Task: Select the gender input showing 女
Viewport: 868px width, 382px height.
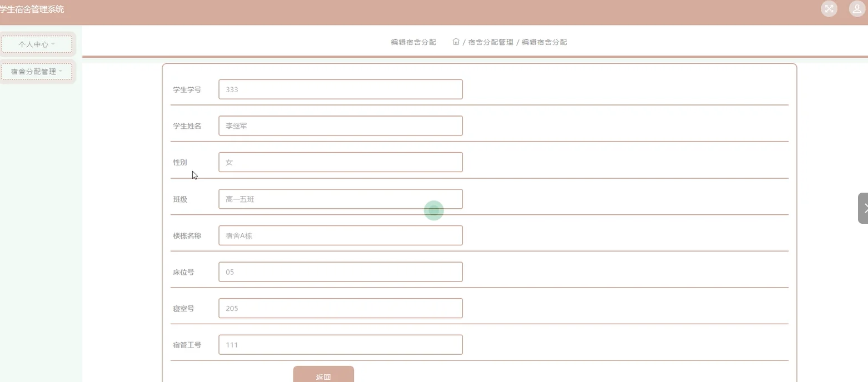Action: point(340,162)
